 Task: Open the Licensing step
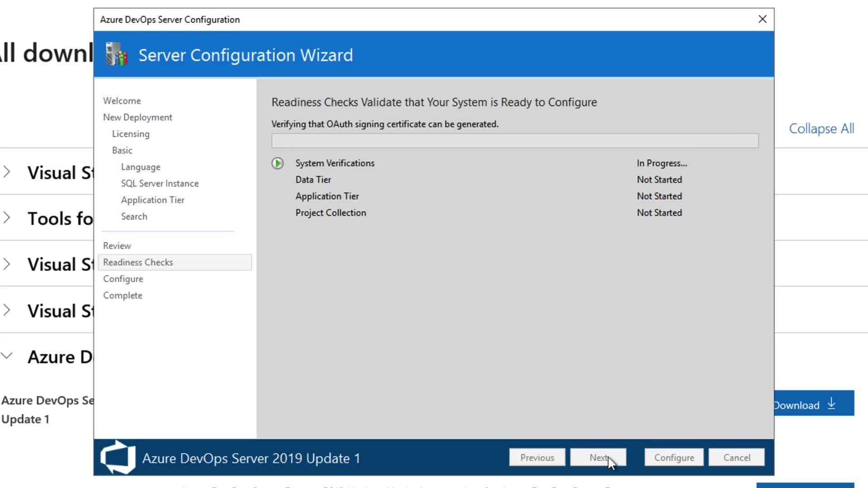(131, 134)
